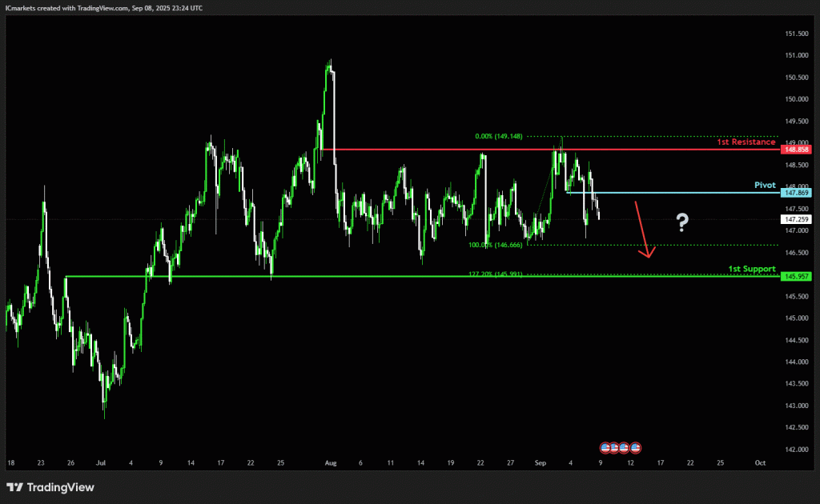The image size is (820, 504).
Task: Click the 144.000 price axis label
Action: (796, 362)
